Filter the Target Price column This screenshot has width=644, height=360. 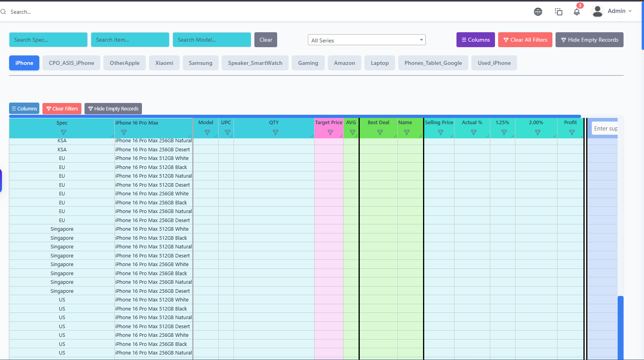point(330,132)
